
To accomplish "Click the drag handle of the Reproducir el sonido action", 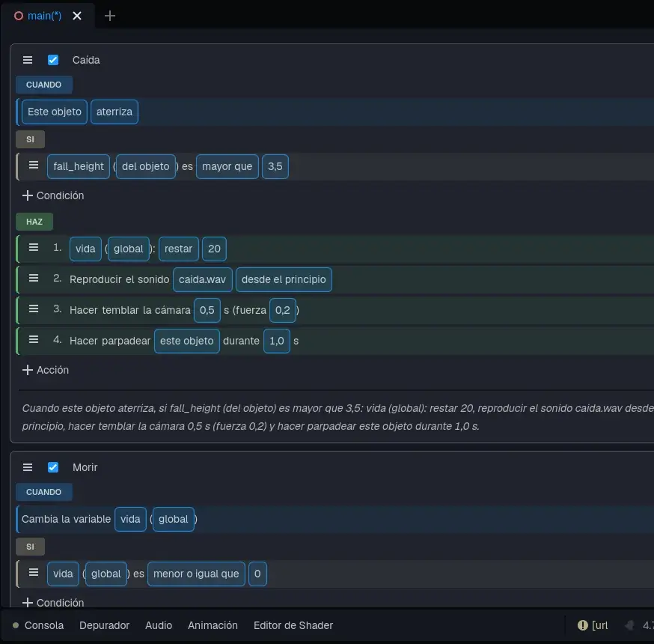I will [34, 279].
